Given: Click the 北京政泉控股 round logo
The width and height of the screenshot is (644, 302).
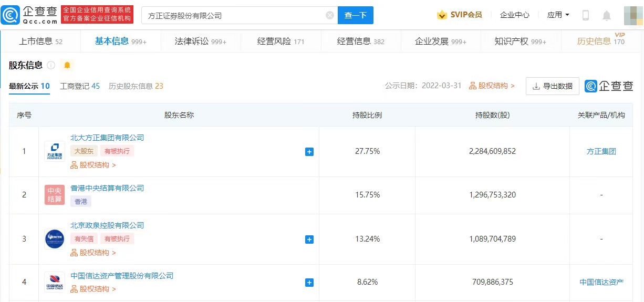Looking at the screenshot, I should coord(55,239).
